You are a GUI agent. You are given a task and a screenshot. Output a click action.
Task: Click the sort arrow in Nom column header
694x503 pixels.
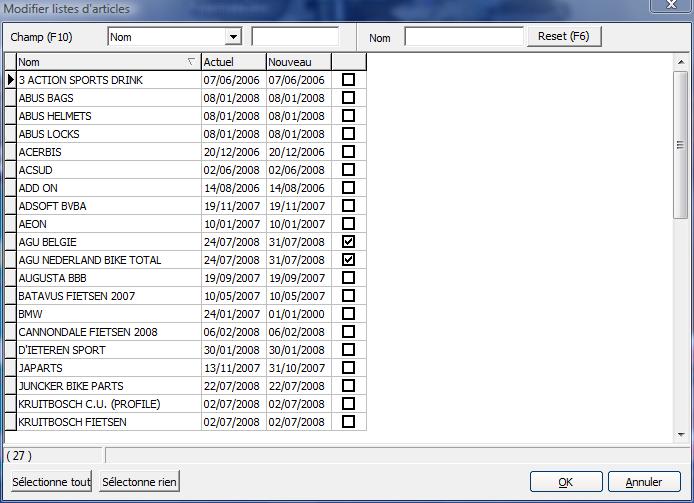tap(191, 62)
